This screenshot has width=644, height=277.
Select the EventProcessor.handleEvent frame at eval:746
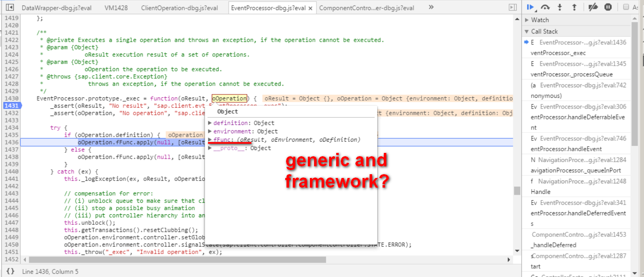[x=576, y=144]
